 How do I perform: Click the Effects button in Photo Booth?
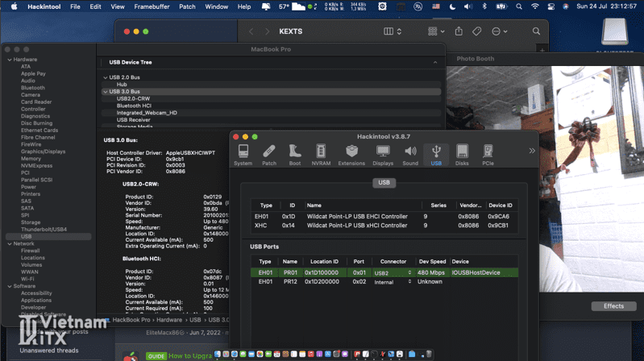coord(613,306)
